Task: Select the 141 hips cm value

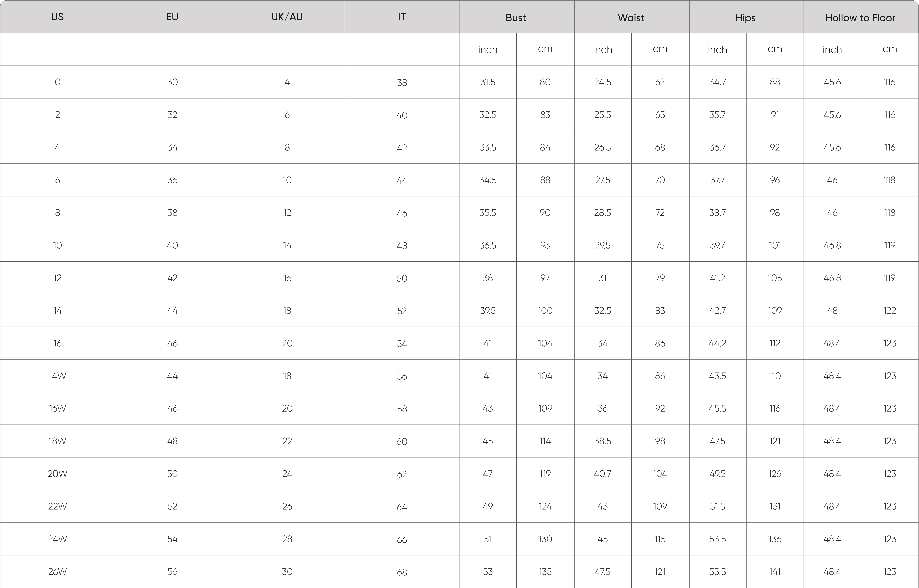Action: coord(775,572)
